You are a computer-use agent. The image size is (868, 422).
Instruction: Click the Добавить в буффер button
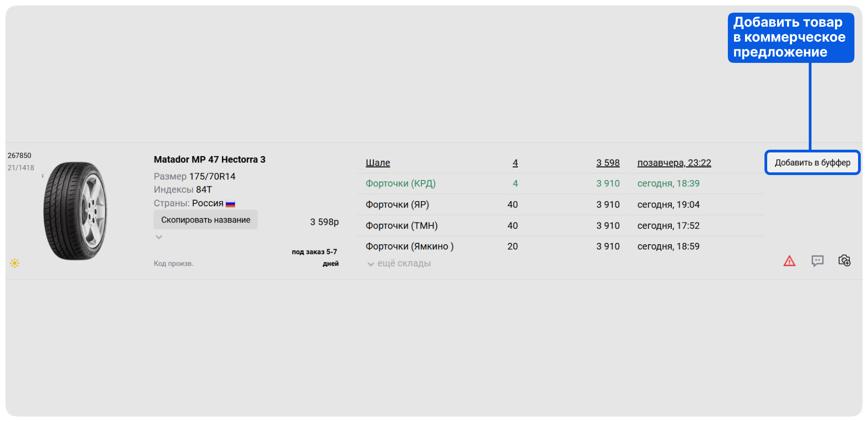(812, 162)
